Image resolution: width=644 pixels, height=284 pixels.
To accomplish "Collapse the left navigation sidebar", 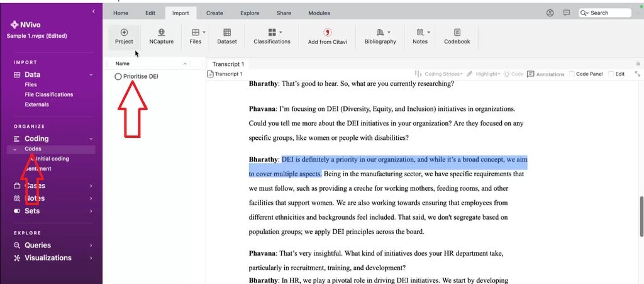I will (x=94, y=11).
